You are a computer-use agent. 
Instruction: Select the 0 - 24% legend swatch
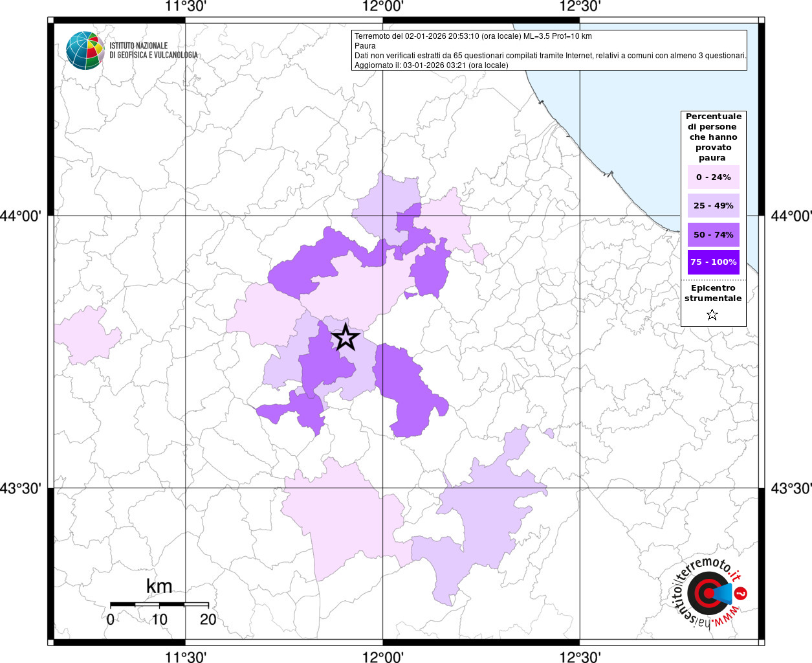(x=713, y=177)
